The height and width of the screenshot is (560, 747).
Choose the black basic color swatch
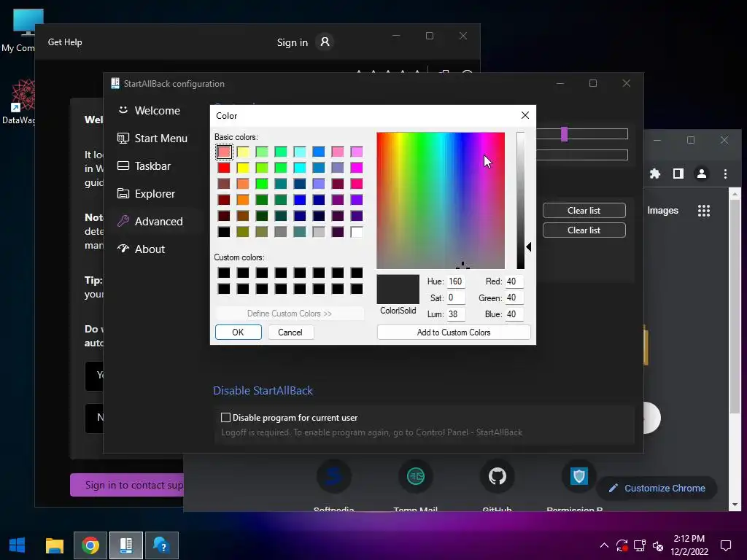pos(224,232)
